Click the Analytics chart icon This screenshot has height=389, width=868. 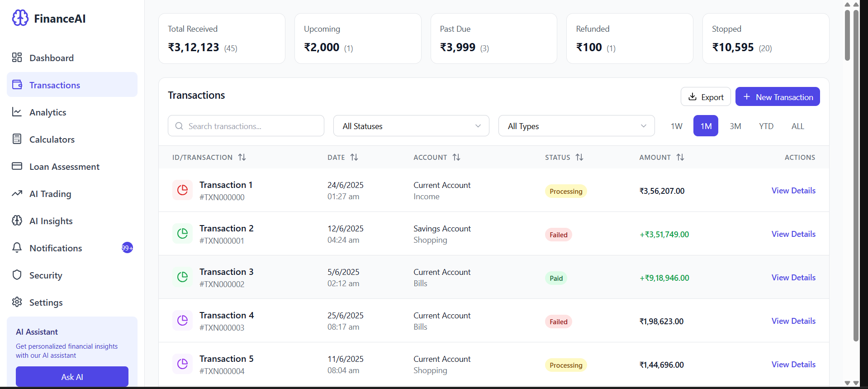point(17,112)
